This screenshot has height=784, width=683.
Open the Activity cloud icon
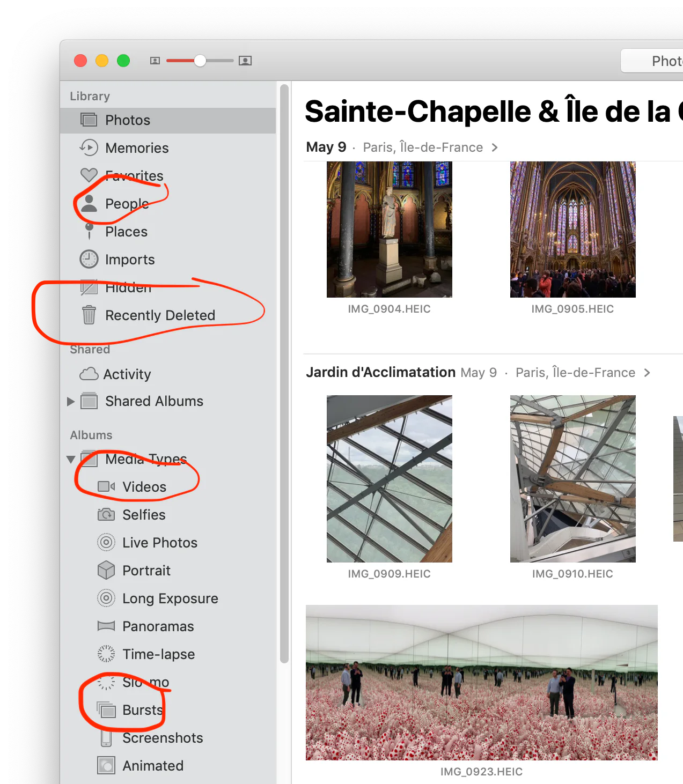[x=89, y=374]
